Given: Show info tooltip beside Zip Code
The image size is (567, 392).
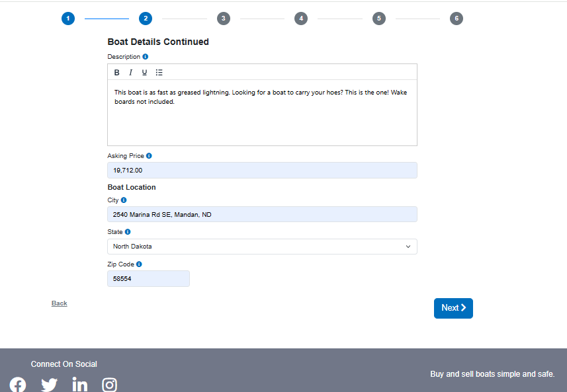Looking at the screenshot, I should click(139, 264).
